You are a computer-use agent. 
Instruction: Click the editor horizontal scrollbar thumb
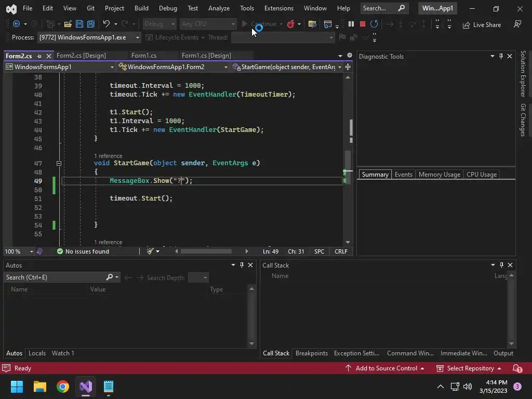click(206, 251)
